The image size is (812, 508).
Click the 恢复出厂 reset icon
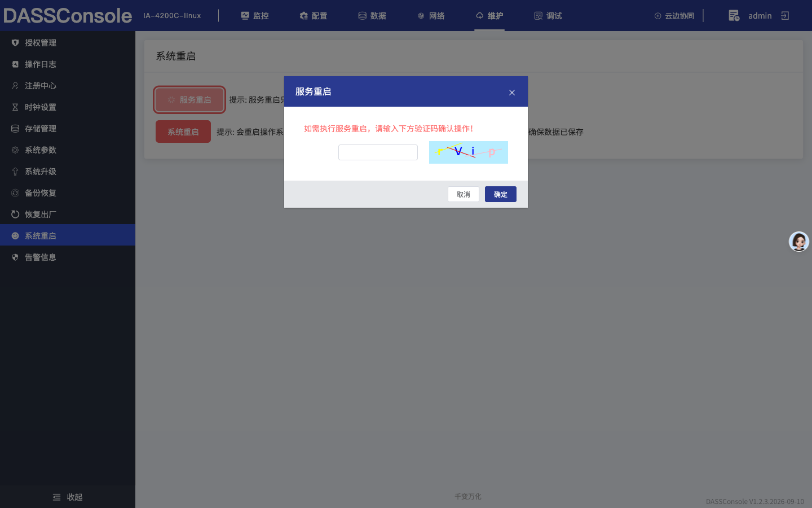point(15,214)
